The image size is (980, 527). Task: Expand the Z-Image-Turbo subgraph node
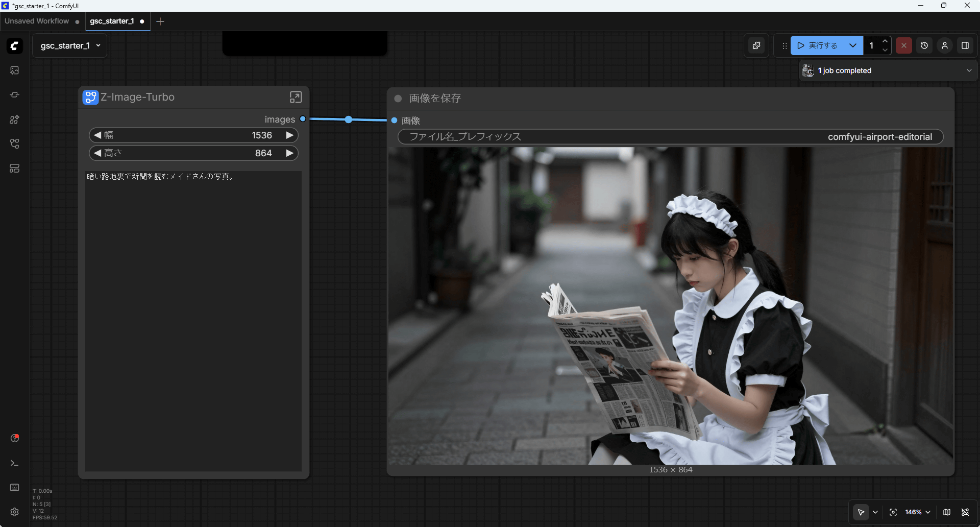(296, 97)
